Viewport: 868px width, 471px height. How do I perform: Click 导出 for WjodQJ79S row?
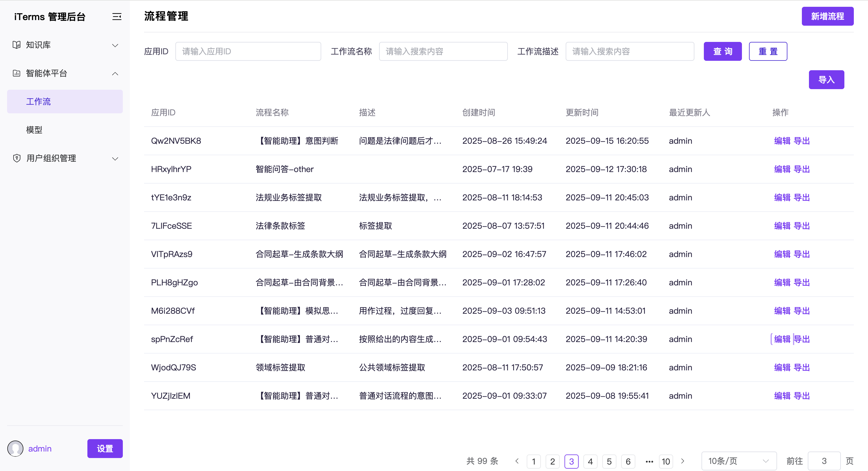tap(802, 367)
